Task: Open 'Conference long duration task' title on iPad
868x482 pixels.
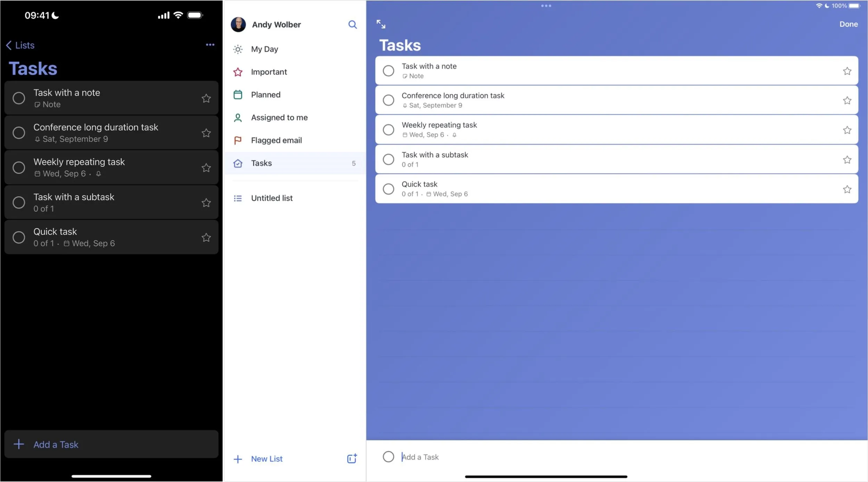Action: 453,96
